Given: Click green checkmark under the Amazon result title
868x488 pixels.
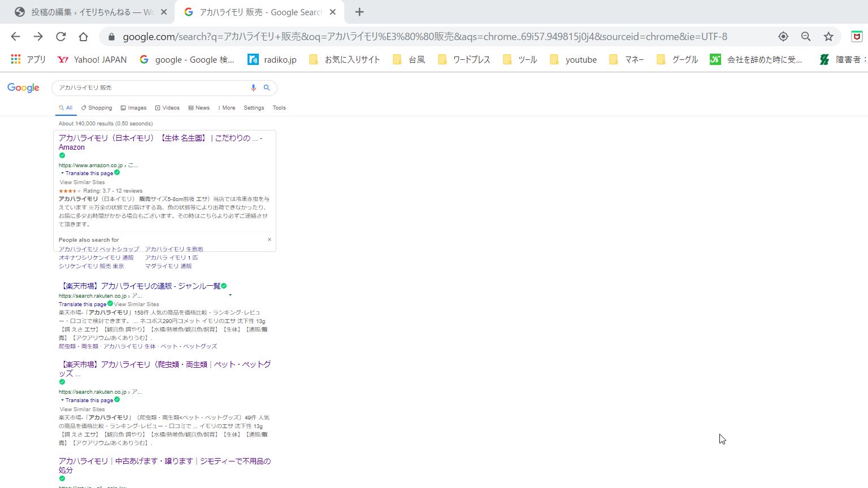Looking at the screenshot, I should click(62, 155).
